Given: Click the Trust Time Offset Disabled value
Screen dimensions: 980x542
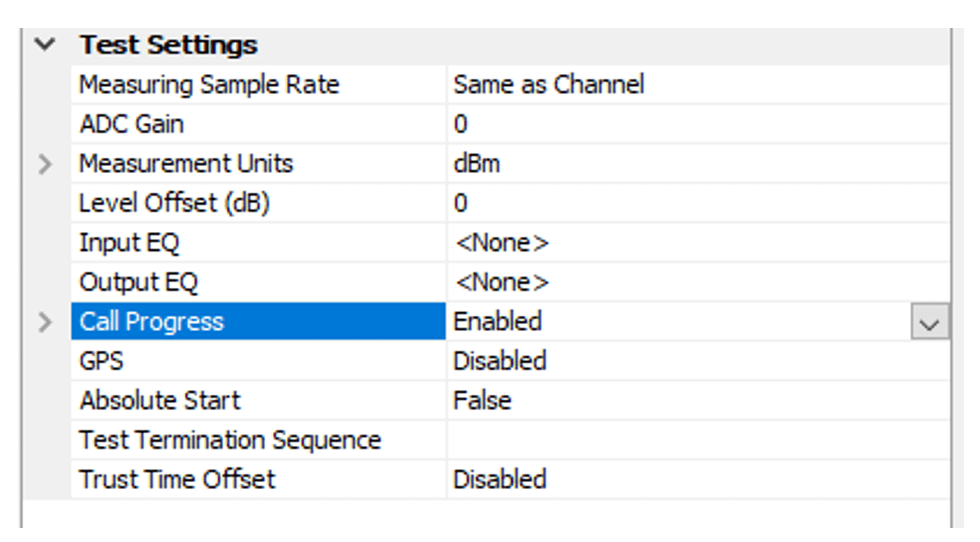Looking at the screenshot, I should (x=500, y=480).
